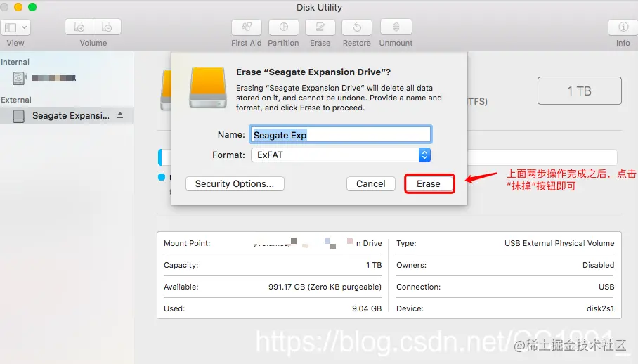Open the View sidebar dropdown
638x364 pixels.
pos(15,27)
